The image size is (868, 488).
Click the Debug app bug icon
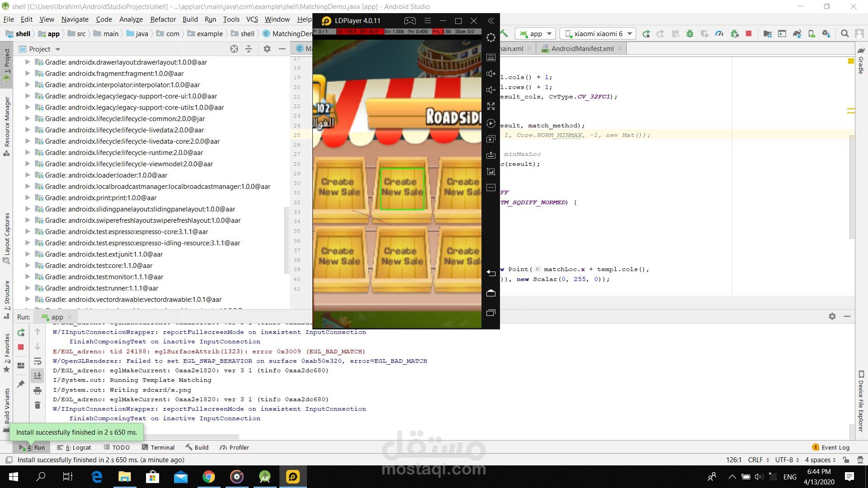[690, 33]
